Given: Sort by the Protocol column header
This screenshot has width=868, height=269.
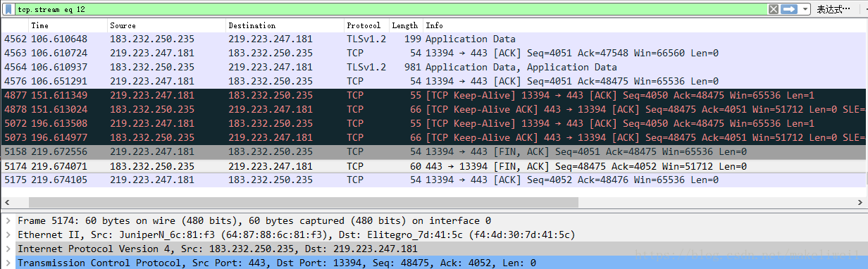Looking at the screenshot, I should (x=366, y=25).
